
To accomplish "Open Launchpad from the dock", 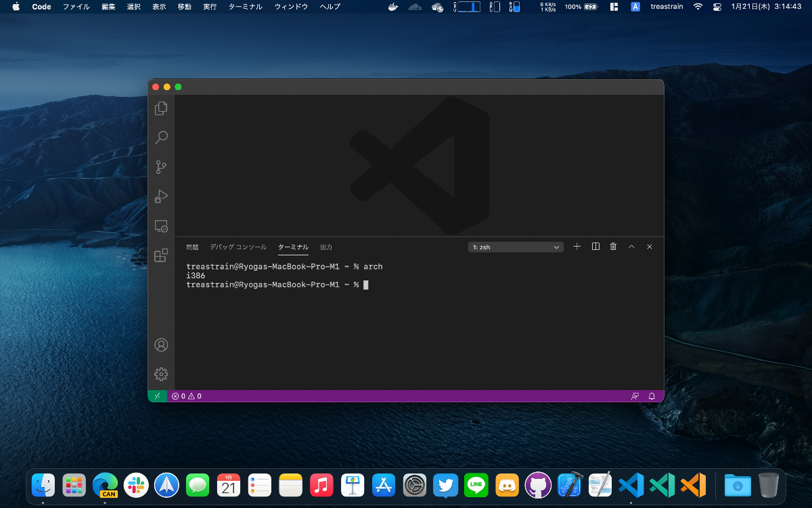I will click(74, 484).
